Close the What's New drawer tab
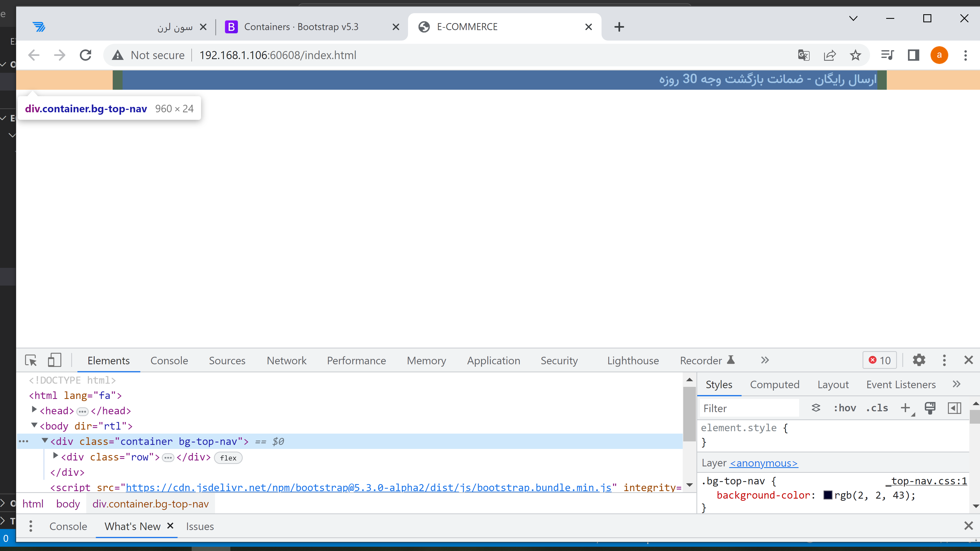Viewport: 980px width, 551px height. click(170, 525)
